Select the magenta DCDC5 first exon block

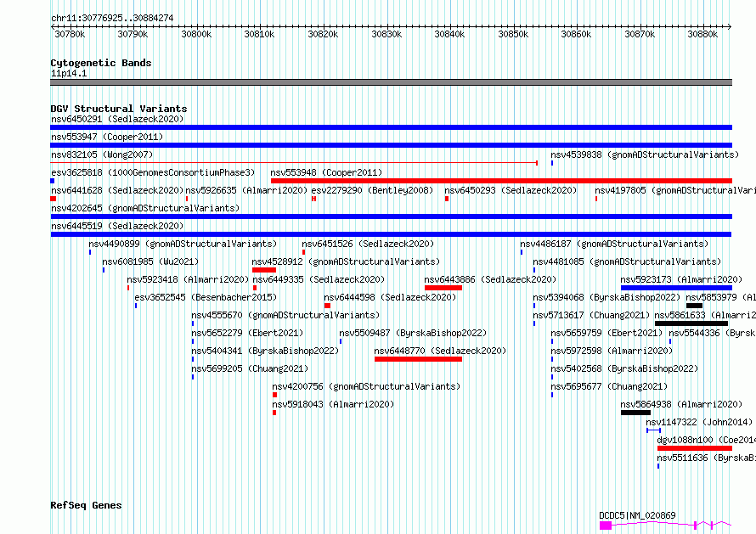coord(606,526)
